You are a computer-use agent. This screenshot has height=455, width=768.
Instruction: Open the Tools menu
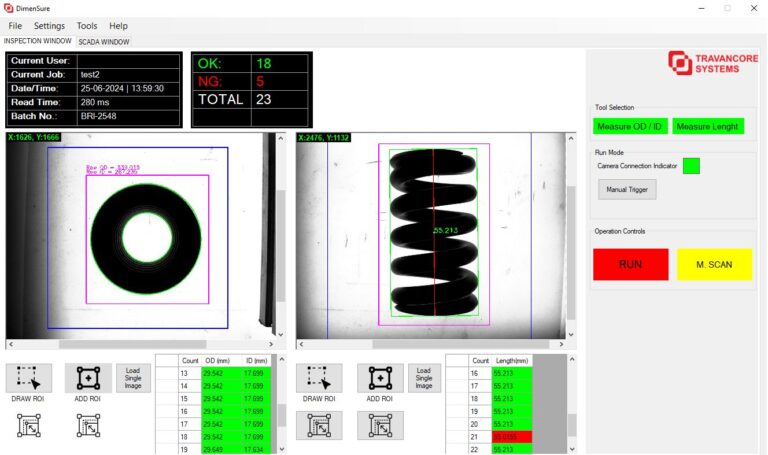[x=87, y=25]
